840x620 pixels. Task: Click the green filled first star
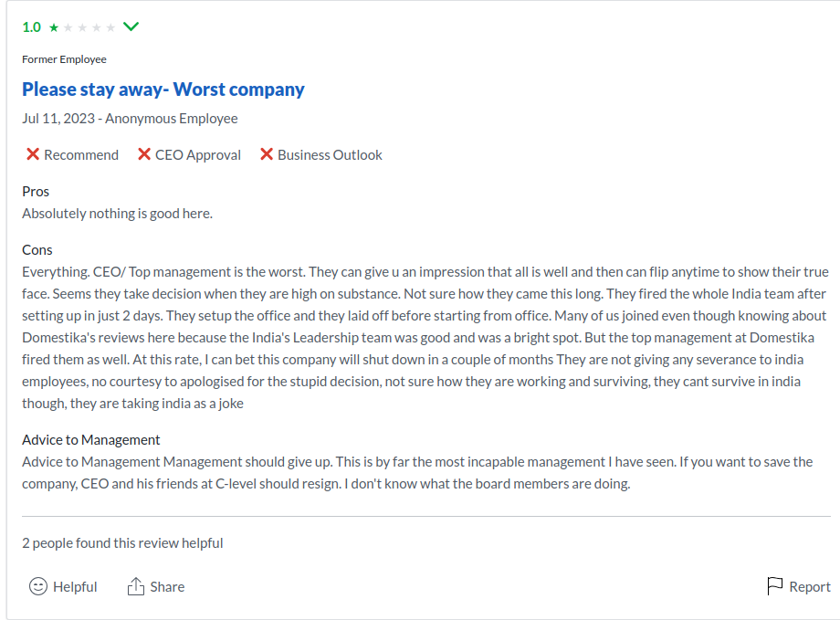[x=54, y=27]
